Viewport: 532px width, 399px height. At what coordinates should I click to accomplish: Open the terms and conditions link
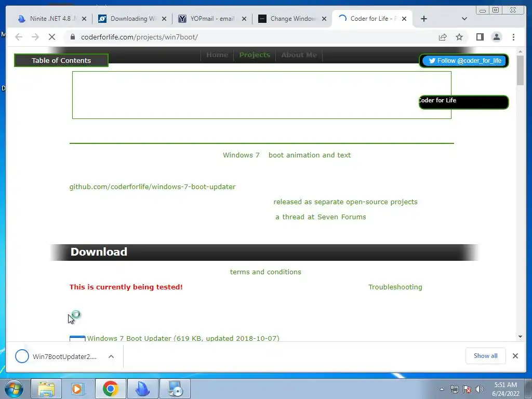(265, 272)
